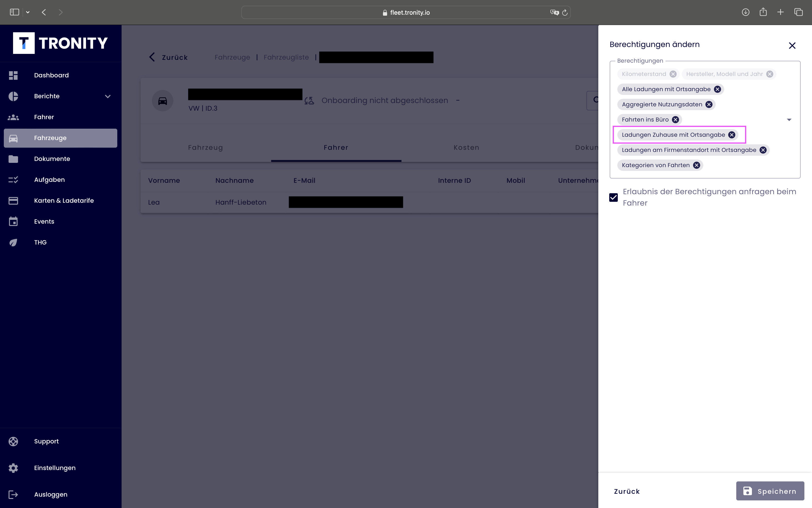Open the Berechtigungen dropdown arrow
The width and height of the screenshot is (812, 508).
tap(789, 120)
